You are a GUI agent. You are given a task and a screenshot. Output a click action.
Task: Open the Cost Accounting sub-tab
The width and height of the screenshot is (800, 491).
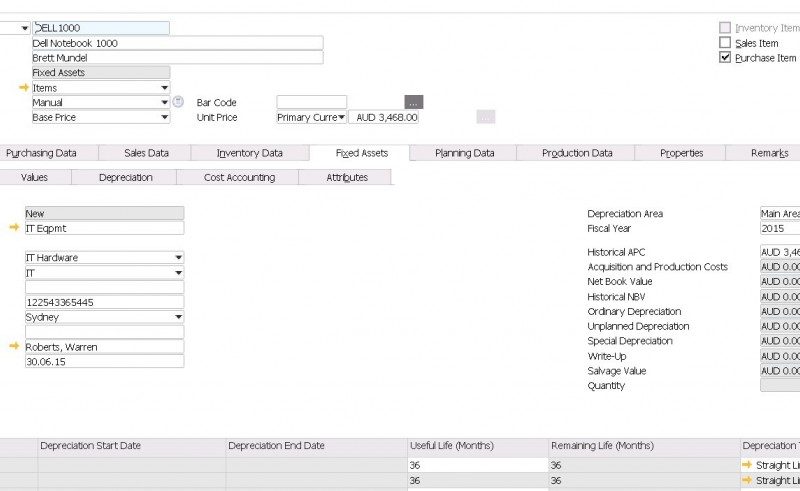(239, 177)
